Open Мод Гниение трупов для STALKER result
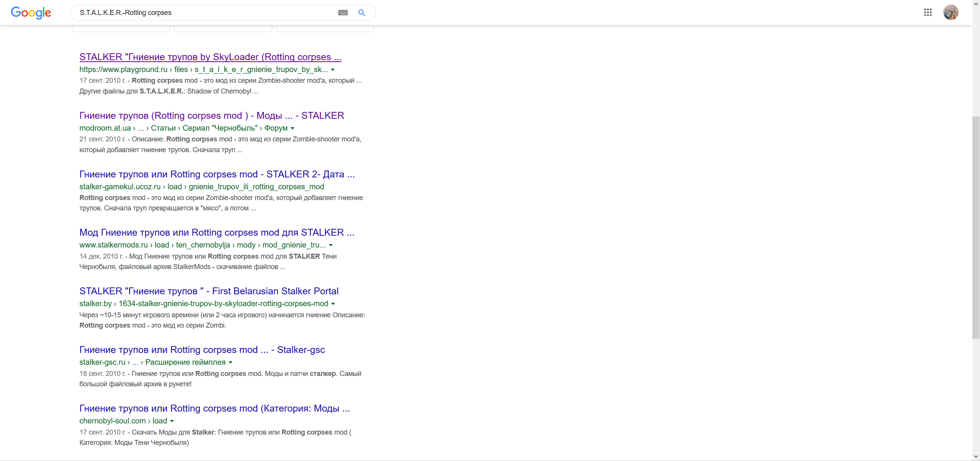This screenshot has height=461, width=980. [217, 233]
